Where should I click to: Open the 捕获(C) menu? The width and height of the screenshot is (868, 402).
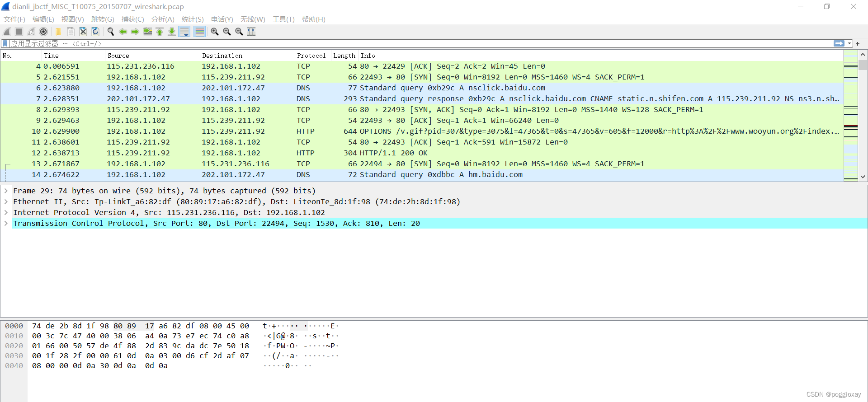[133, 19]
